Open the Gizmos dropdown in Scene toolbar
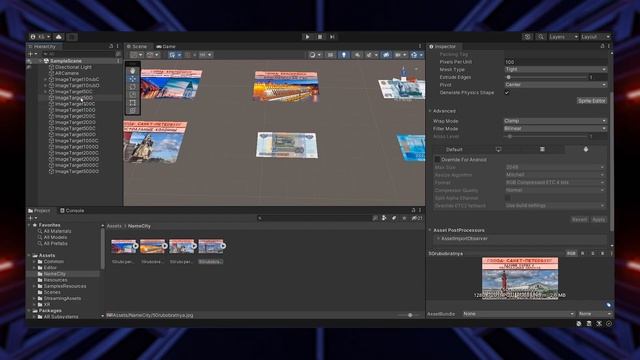 click(x=417, y=55)
